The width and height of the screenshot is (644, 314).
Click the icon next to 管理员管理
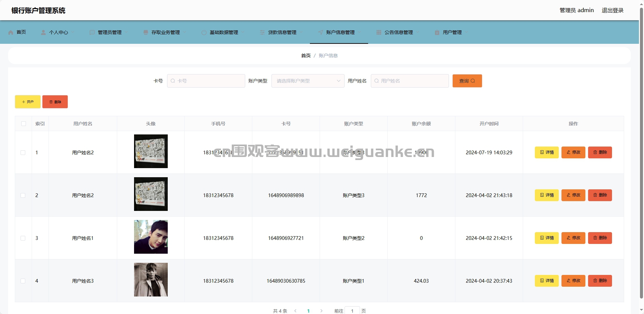(92, 32)
